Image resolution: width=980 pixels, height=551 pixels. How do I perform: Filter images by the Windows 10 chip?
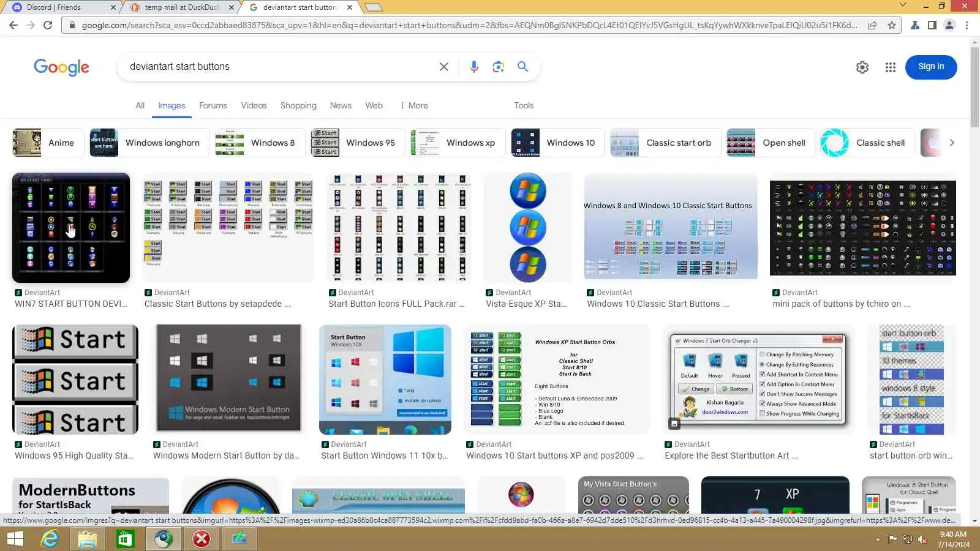[557, 143]
